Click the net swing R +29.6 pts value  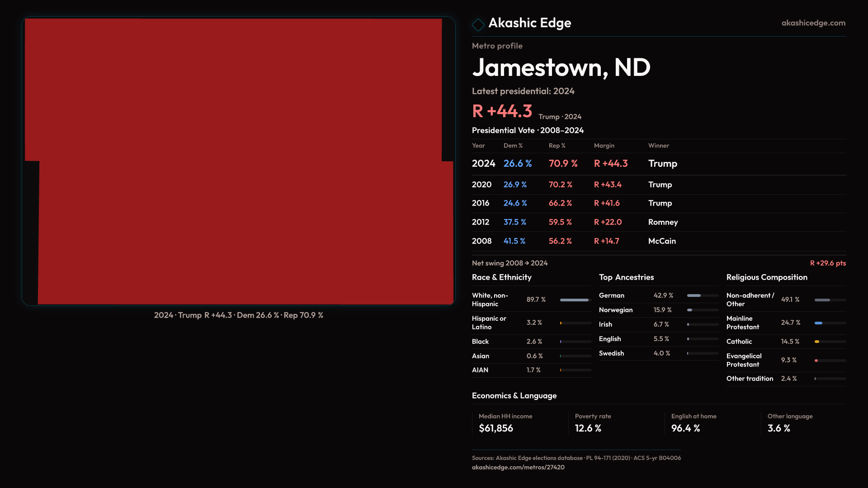(x=827, y=263)
